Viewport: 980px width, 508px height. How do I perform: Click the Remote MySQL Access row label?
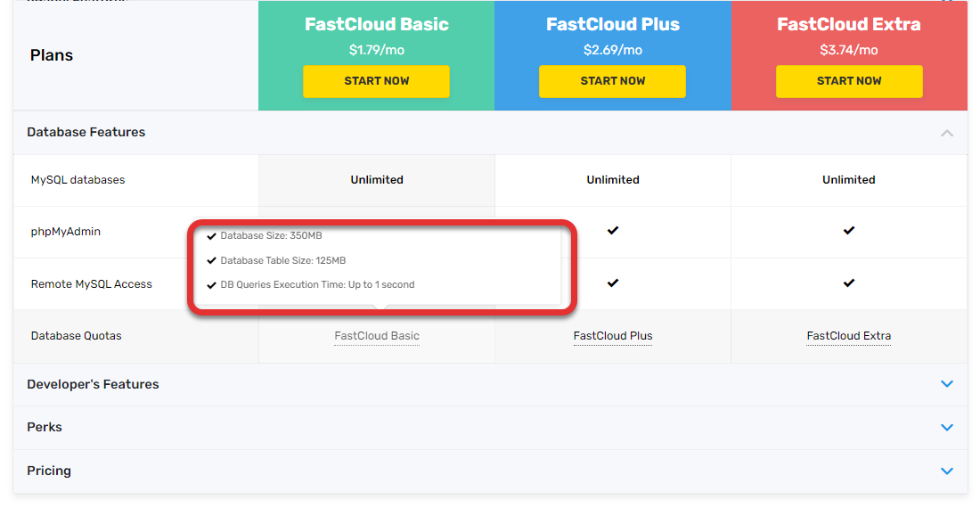coord(91,284)
